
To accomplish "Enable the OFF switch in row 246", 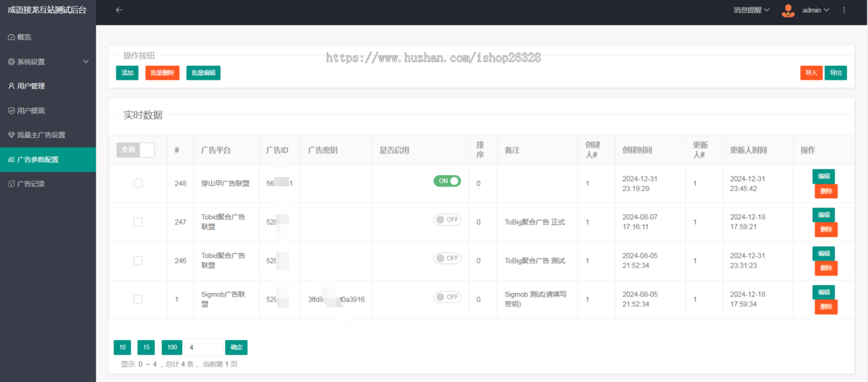I will [447, 258].
